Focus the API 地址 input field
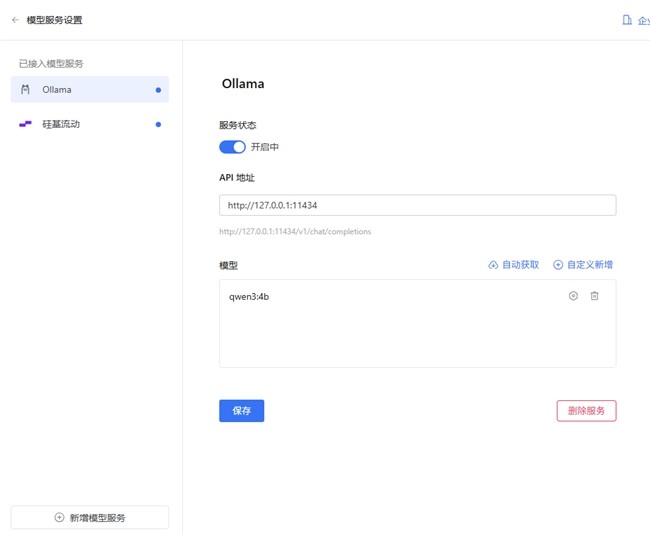The height and width of the screenshot is (535, 650). (417, 205)
